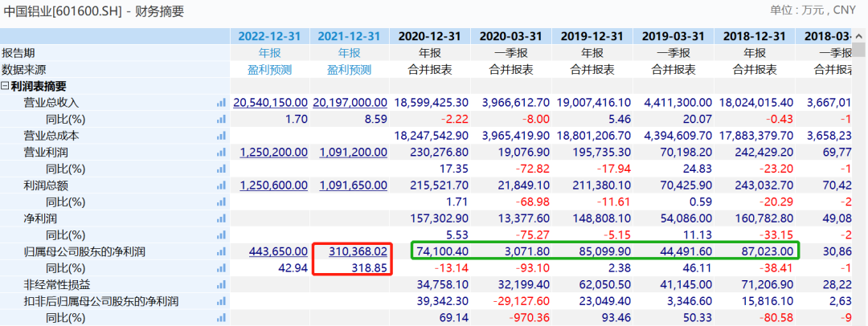Click cell value 74,100.40
This screenshot has width=868, height=326.
pos(444,252)
